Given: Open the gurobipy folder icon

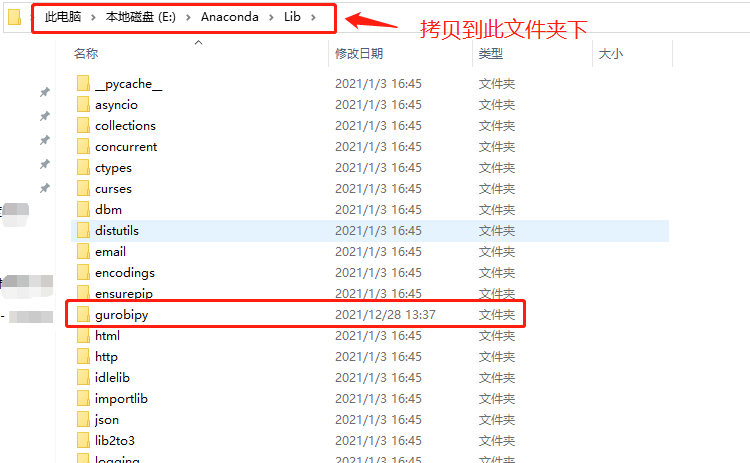Looking at the screenshot, I should click(x=83, y=315).
